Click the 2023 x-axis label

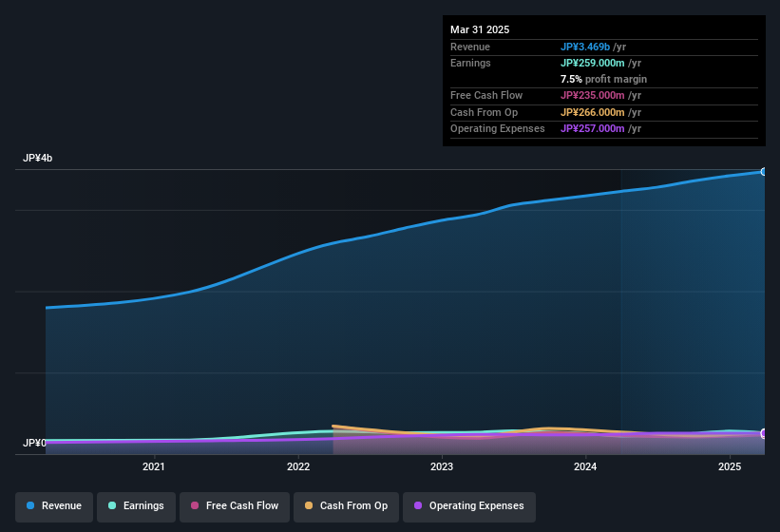click(x=442, y=466)
